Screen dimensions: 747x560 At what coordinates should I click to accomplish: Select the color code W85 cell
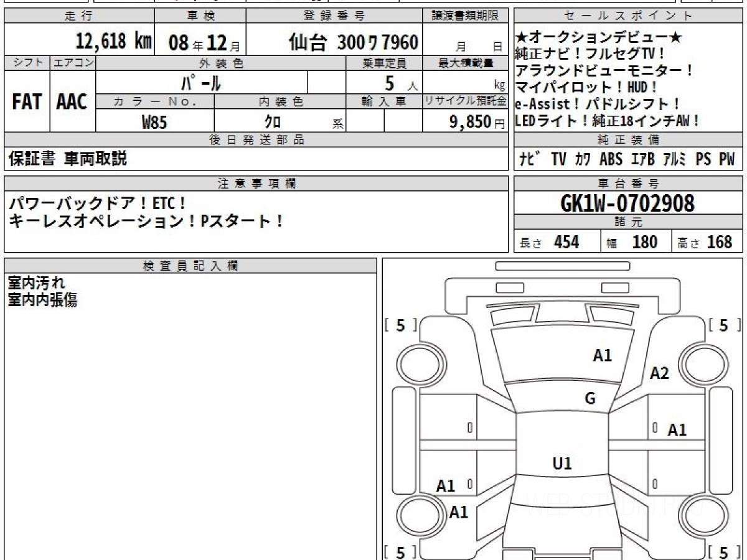click(154, 122)
